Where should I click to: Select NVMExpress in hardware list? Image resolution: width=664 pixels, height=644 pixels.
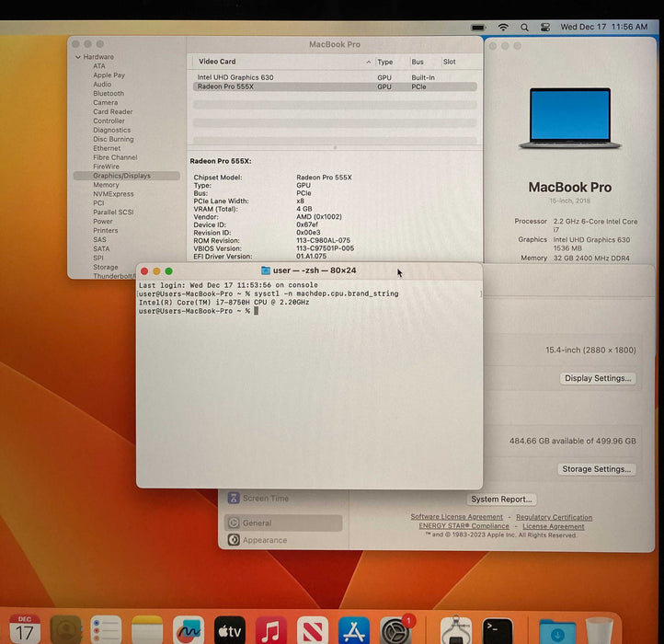[113, 194]
